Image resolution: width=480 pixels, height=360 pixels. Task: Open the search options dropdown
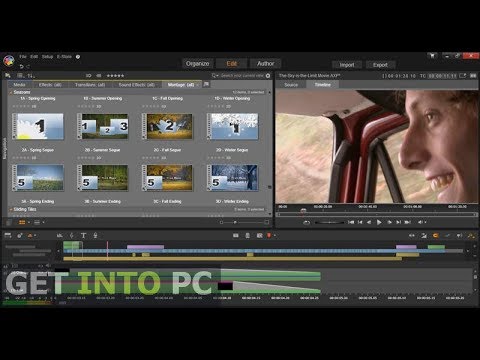215,76
